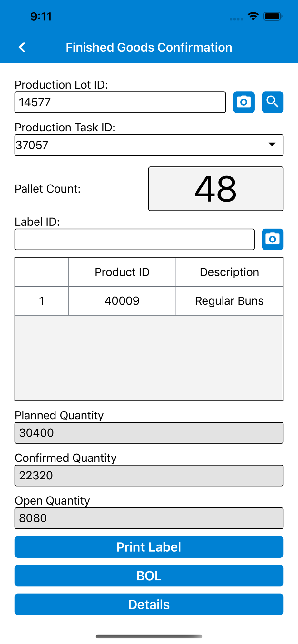298x644 pixels.
Task: Tap the Wi-Fi status icon
Action: pyautogui.click(x=253, y=16)
